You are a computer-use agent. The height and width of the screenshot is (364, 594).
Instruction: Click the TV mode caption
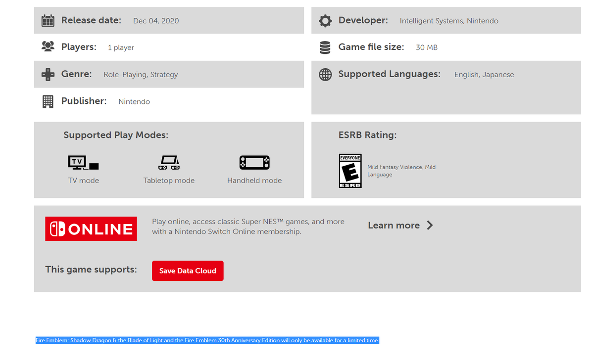point(84,181)
